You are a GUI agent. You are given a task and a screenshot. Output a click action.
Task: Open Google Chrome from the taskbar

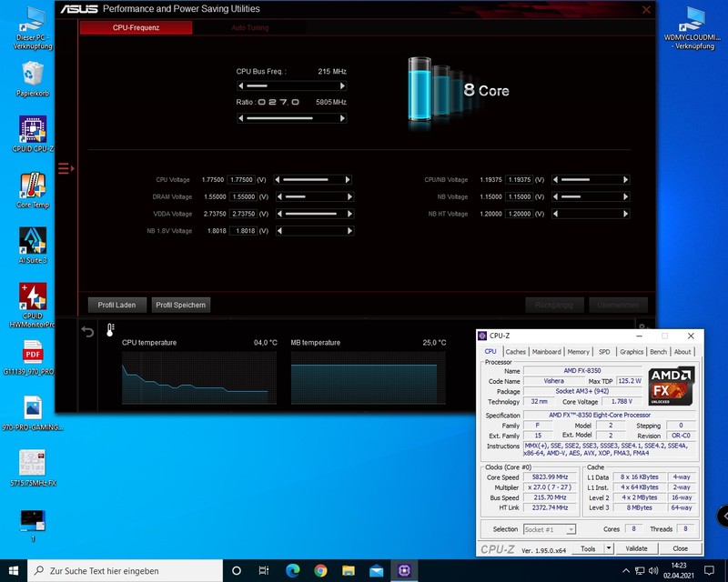click(x=320, y=571)
